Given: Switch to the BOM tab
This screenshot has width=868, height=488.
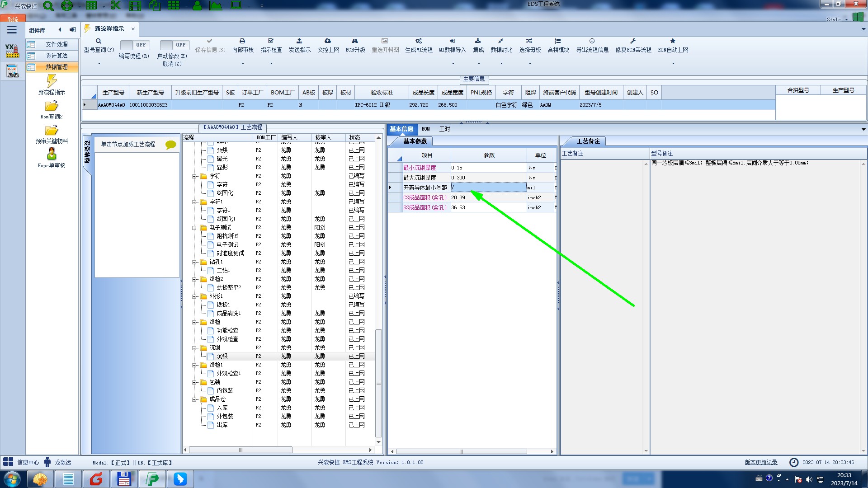Looking at the screenshot, I should (425, 129).
